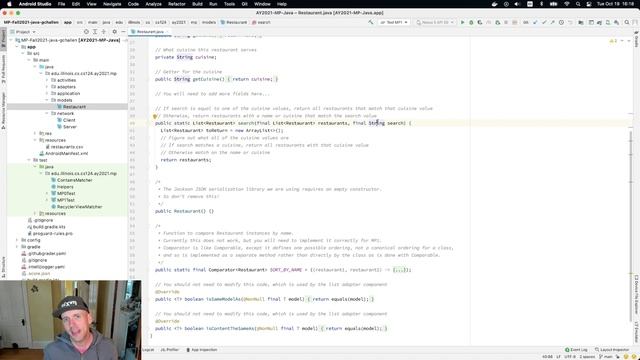The width and height of the screenshot is (640, 360).
Task: Open the device selector dropdown
Action: click(x=435, y=22)
